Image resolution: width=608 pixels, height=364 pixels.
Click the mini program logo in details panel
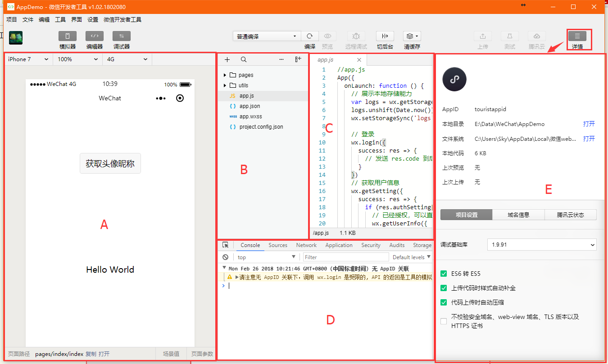click(454, 80)
